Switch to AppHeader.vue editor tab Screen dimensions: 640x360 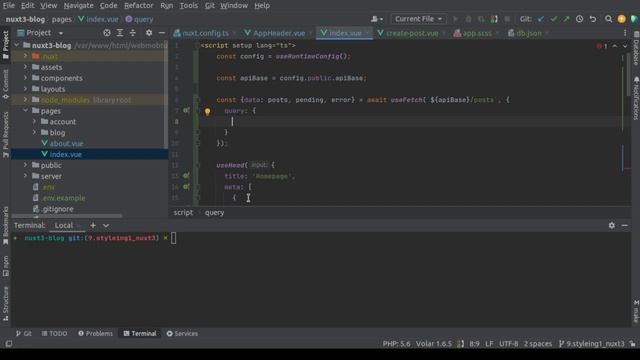pos(278,33)
